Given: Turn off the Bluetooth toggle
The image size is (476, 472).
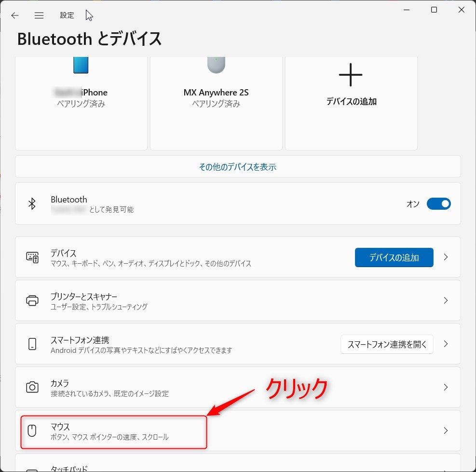Looking at the screenshot, I should (439, 203).
